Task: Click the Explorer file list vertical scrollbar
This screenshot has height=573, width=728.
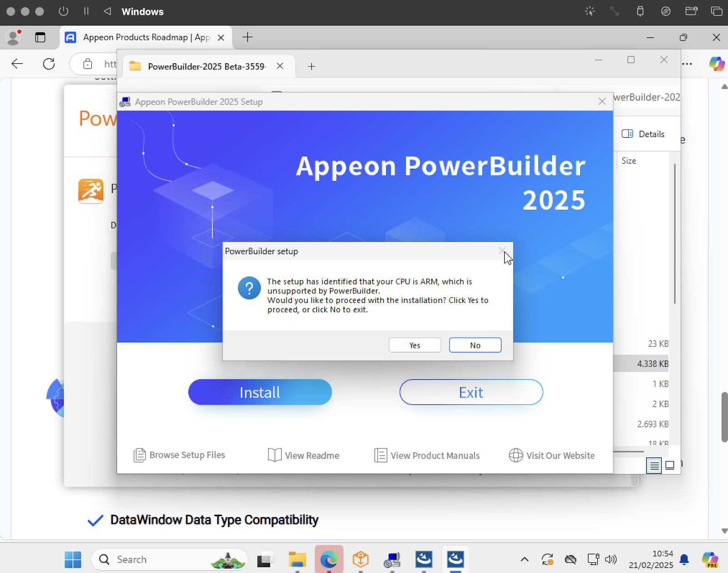Action: tap(675, 233)
